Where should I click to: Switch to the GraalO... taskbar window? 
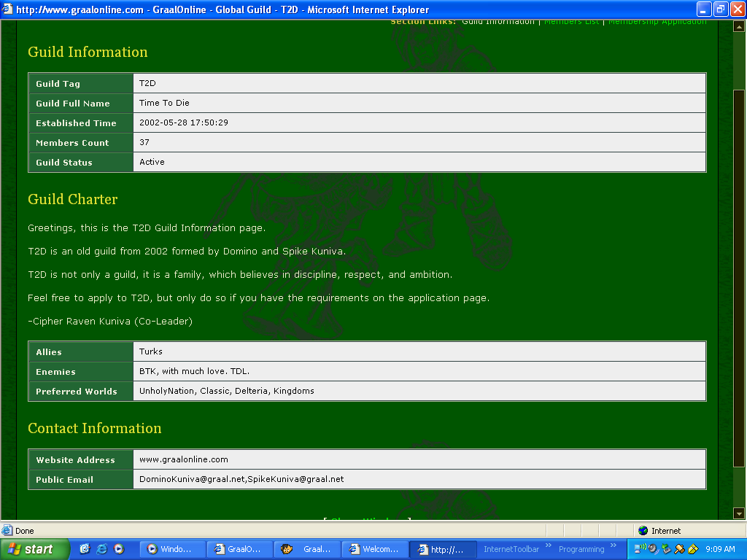click(x=240, y=550)
